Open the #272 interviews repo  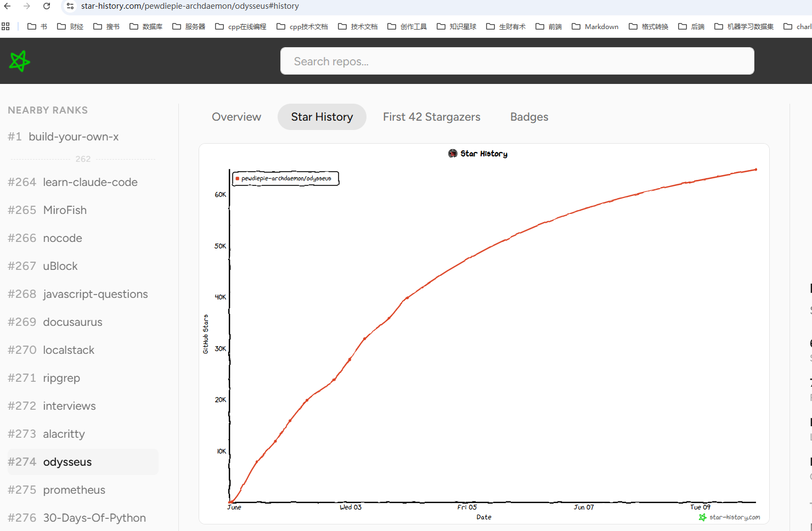tap(52, 406)
